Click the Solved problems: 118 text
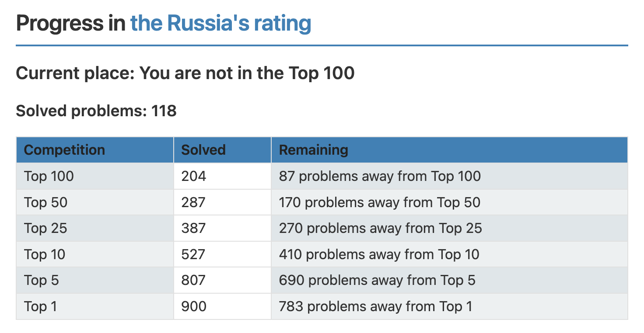 click(x=96, y=111)
